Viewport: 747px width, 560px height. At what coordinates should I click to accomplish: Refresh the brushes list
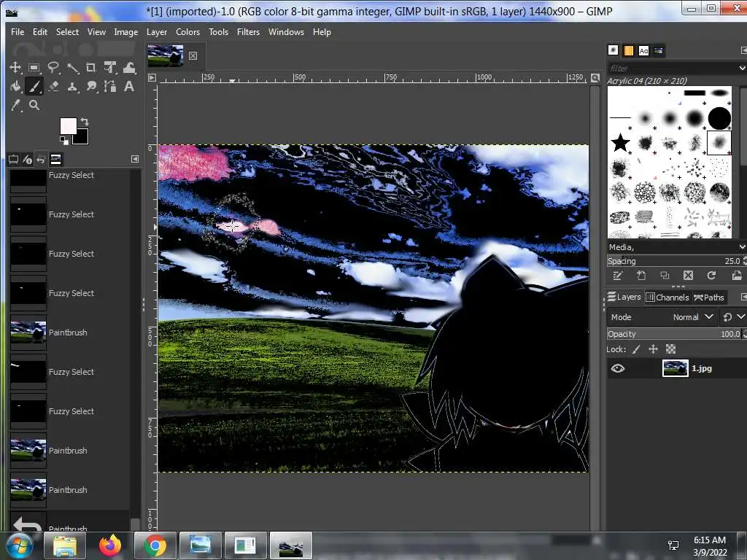pyautogui.click(x=711, y=275)
